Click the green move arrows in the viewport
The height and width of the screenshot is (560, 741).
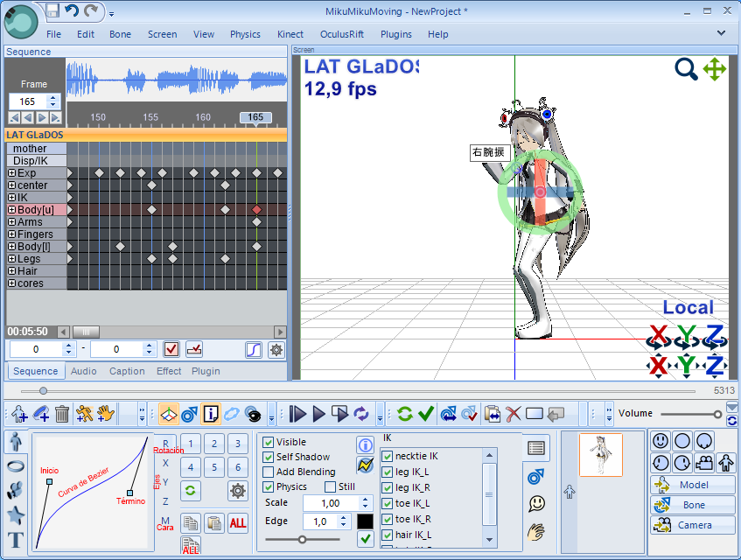tap(715, 69)
